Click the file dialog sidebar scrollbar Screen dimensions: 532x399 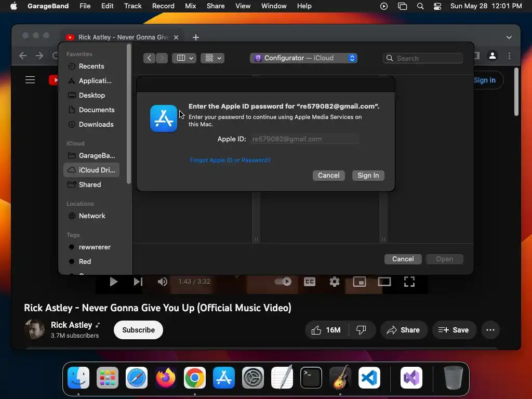coord(129,114)
